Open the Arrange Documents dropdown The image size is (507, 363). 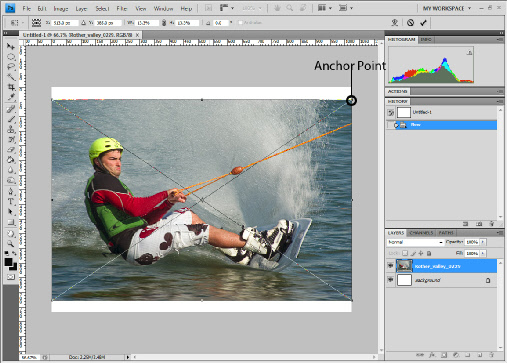pos(325,8)
